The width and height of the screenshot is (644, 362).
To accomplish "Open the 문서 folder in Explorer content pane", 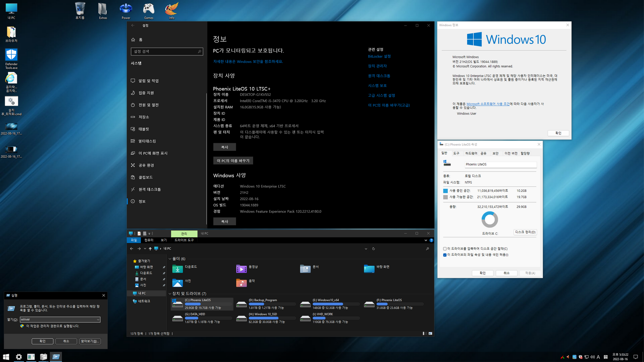I will click(309, 268).
